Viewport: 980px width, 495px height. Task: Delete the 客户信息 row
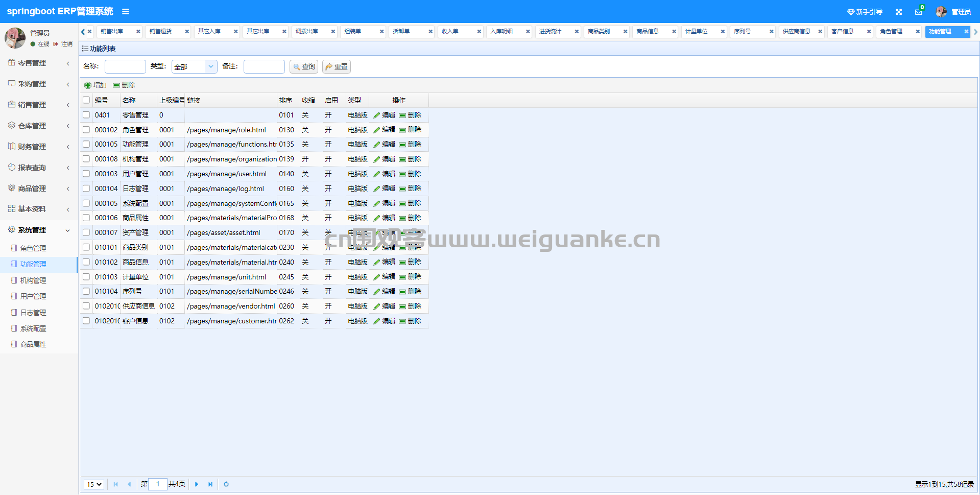click(x=410, y=321)
